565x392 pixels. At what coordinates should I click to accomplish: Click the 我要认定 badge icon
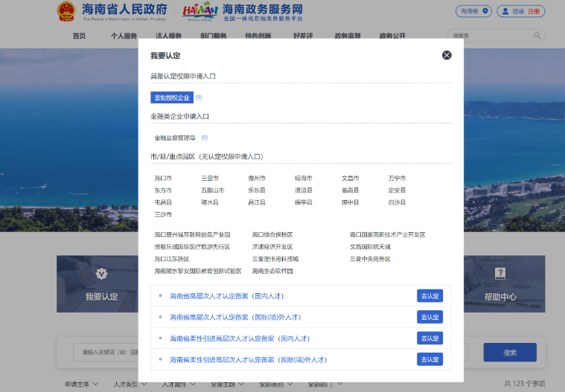point(101,274)
